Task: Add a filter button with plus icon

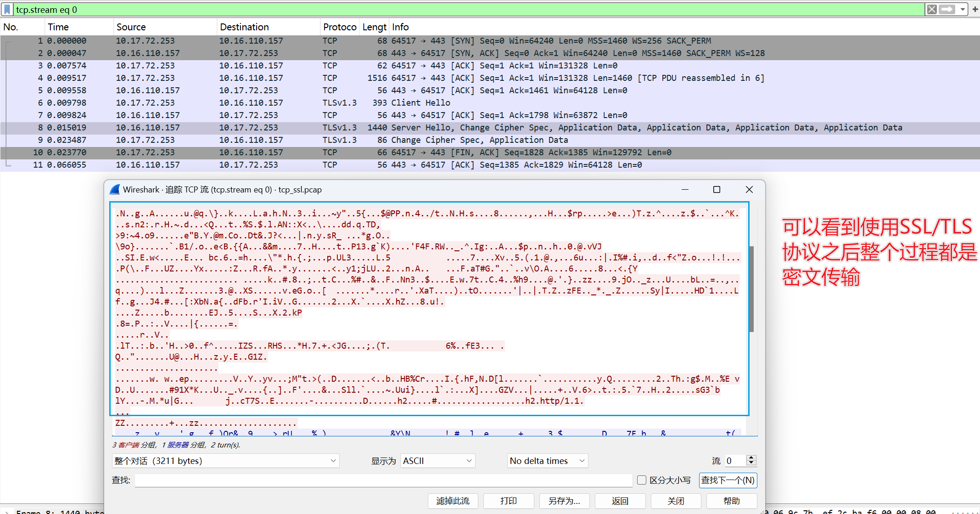Action: (x=975, y=10)
